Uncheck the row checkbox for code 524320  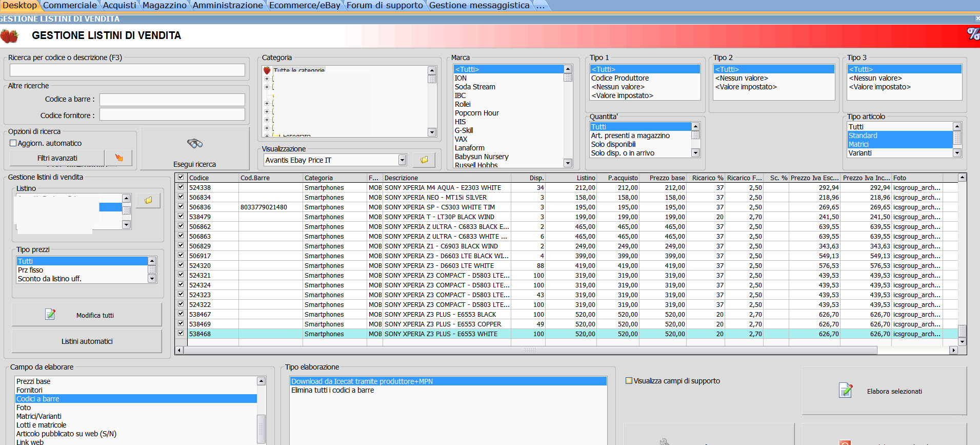pyautogui.click(x=181, y=265)
